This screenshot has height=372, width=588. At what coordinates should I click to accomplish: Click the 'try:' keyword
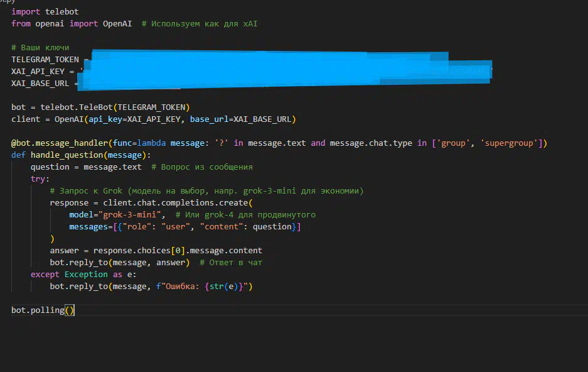[40, 179]
